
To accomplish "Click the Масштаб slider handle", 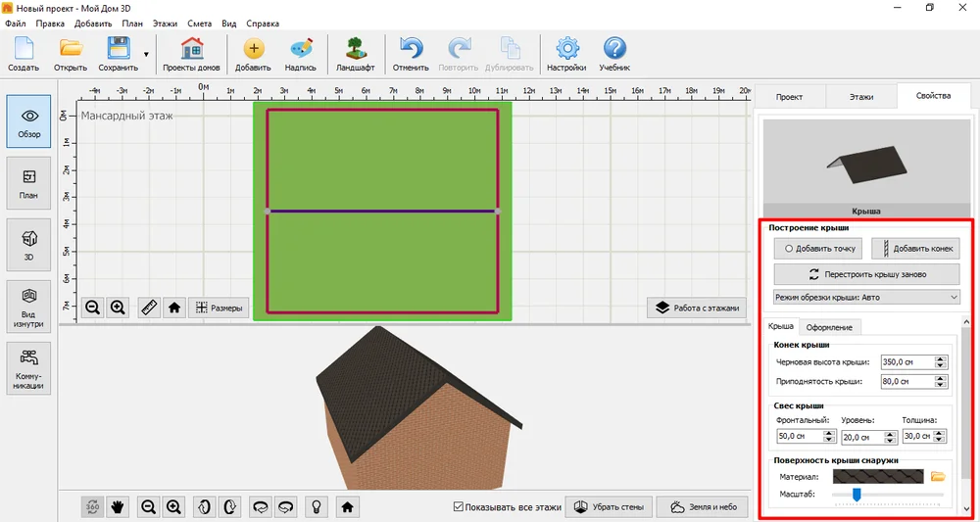I will click(857, 495).
